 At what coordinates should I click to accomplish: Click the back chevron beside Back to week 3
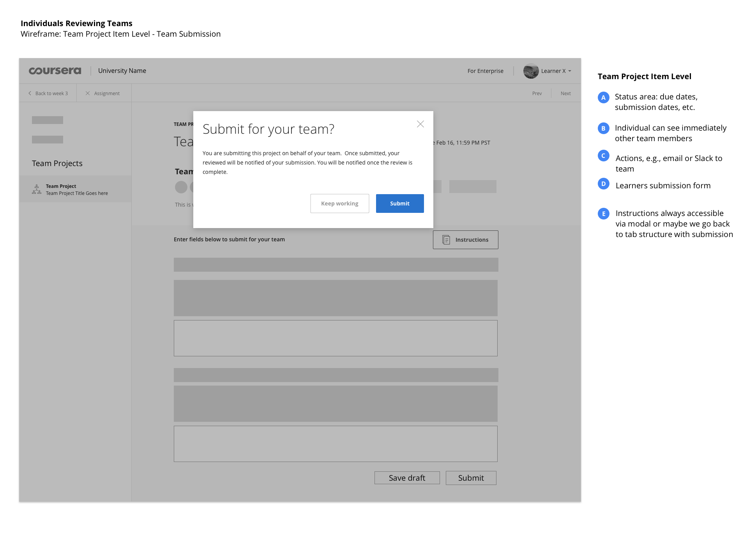[x=30, y=93]
